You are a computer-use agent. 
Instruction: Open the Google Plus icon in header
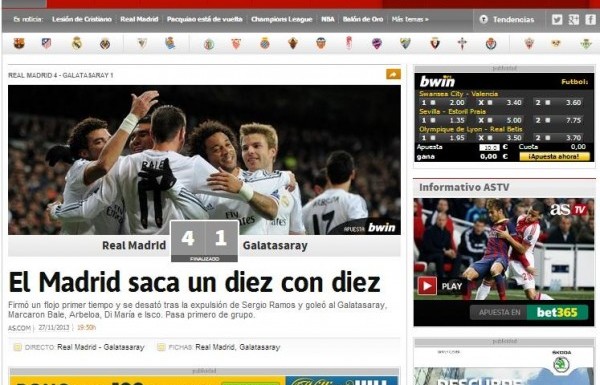coord(573,19)
